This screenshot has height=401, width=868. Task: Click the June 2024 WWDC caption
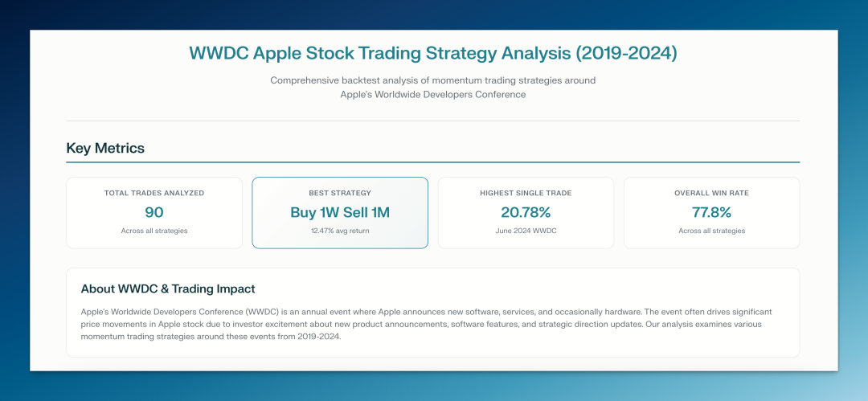(x=526, y=231)
